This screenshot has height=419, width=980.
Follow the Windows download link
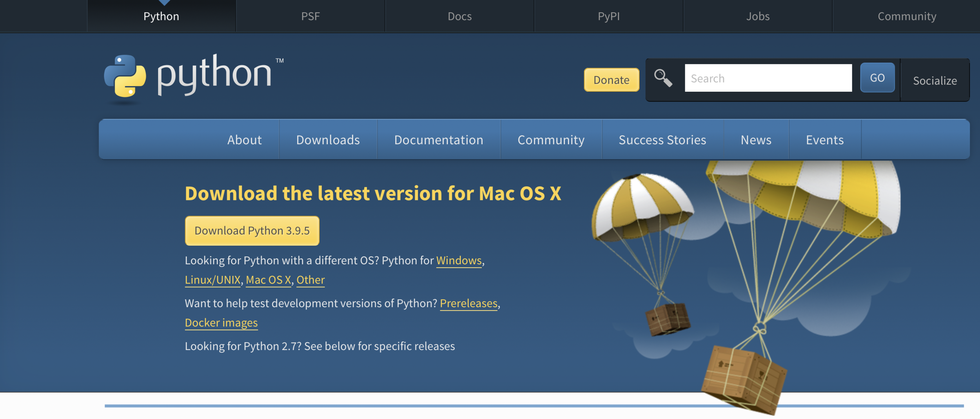pos(459,260)
